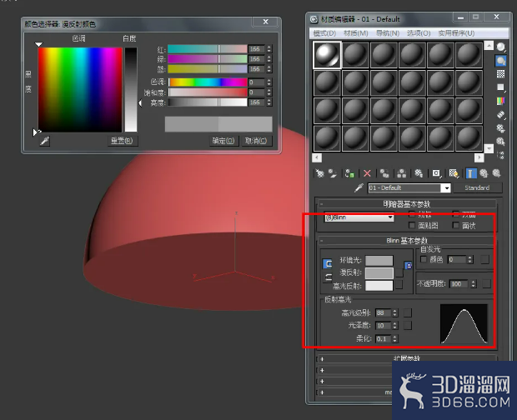517x420 pixels.
Task: Click Put Material to Scene icon
Action: tap(333, 173)
